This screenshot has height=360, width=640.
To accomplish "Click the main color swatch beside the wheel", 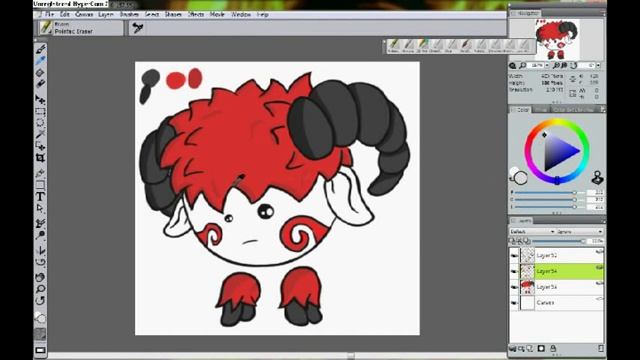I will (520, 178).
